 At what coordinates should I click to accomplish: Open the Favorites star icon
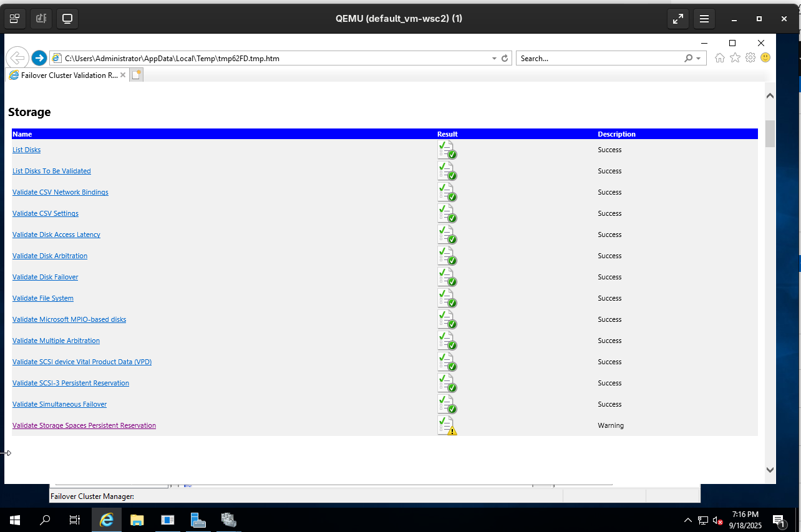point(735,58)
